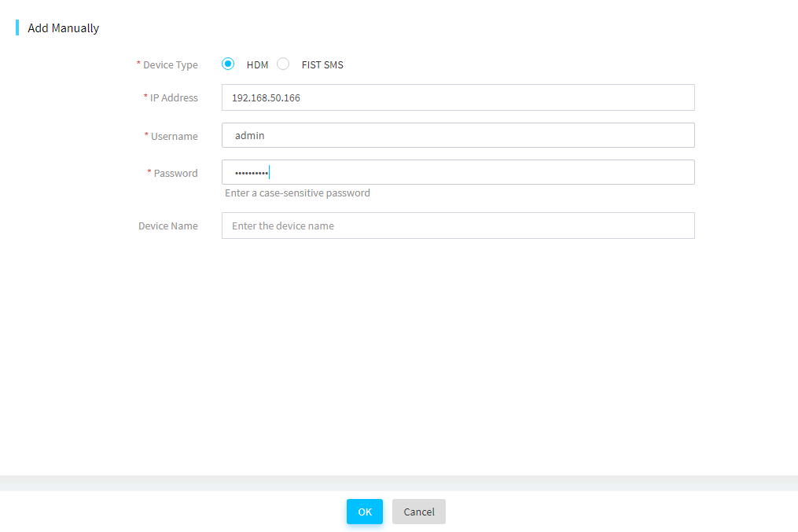Viewport: 798px width, 532px height.
Task: Select the FIST SMS radio button
Action: 283,64
